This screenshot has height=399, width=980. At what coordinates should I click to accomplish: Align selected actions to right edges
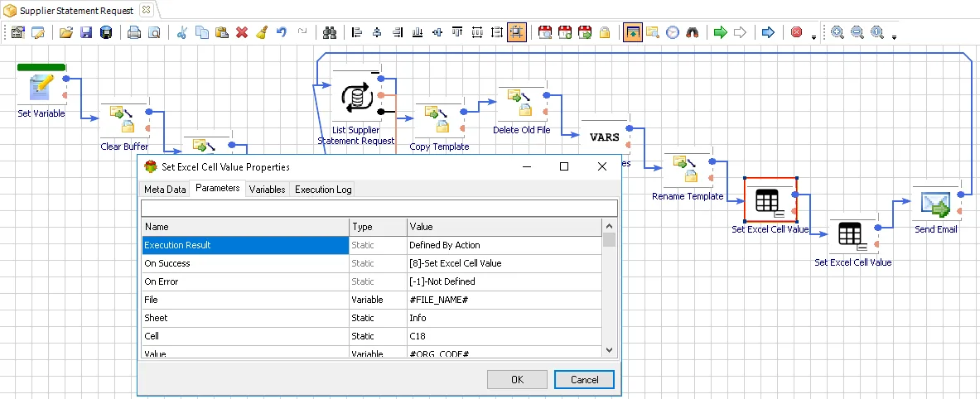pyautogui.click(x=397, y=32)
